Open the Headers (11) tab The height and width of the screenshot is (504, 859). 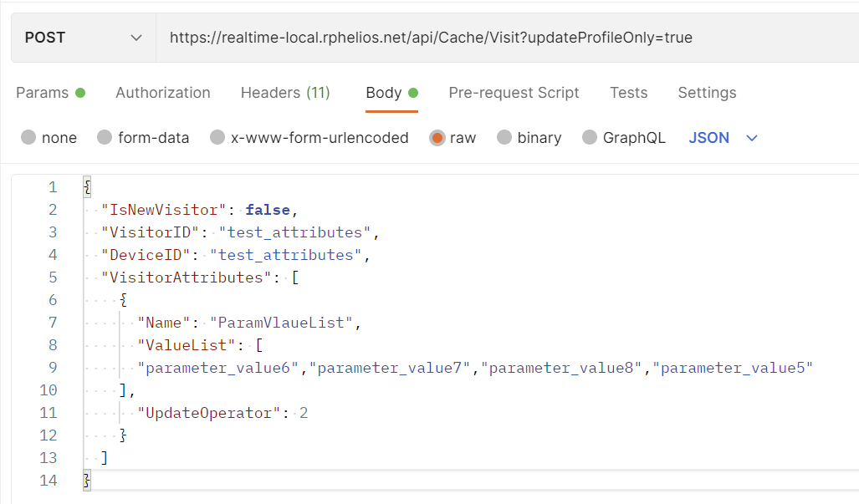pyautogui.click(x=285, y=93)
